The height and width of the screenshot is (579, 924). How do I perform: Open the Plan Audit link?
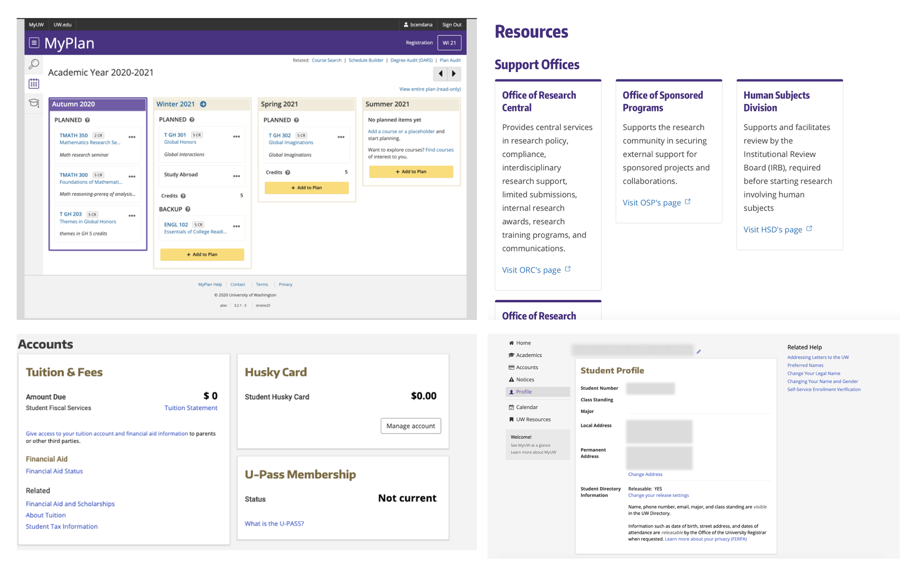click(x=450, y=60)
